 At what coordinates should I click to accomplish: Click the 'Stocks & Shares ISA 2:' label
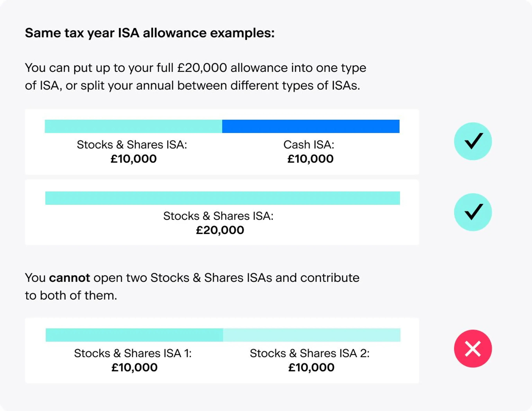click(310, 353)
